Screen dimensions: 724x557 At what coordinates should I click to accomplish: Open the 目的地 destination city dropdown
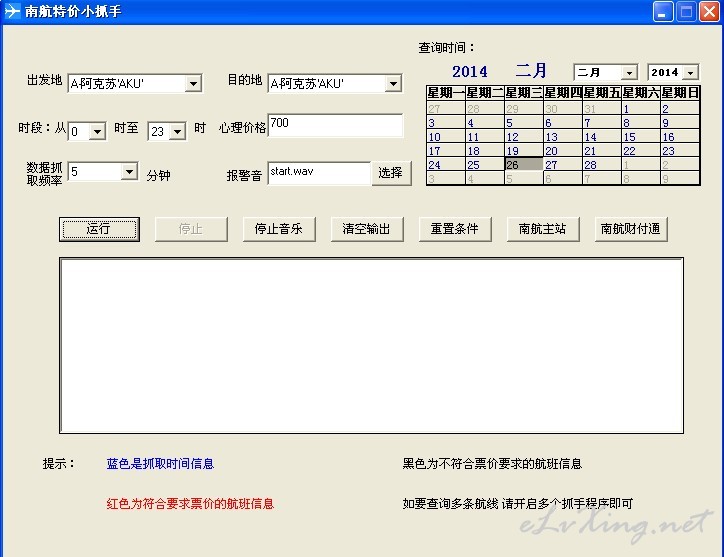(x=393, y=84)
